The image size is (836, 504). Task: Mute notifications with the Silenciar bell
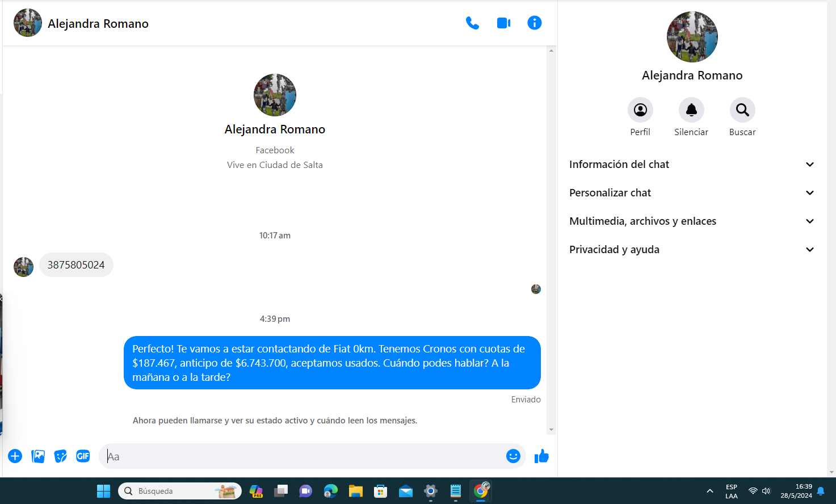(691, 110)
